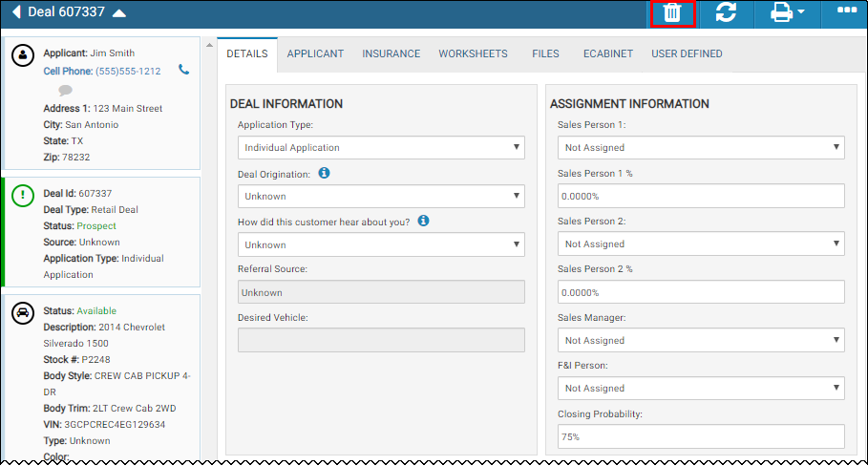The width and height of the screenshot is (868, 466).
Task: Open How did customer hear about you dropdown
Action: point(381,244)
